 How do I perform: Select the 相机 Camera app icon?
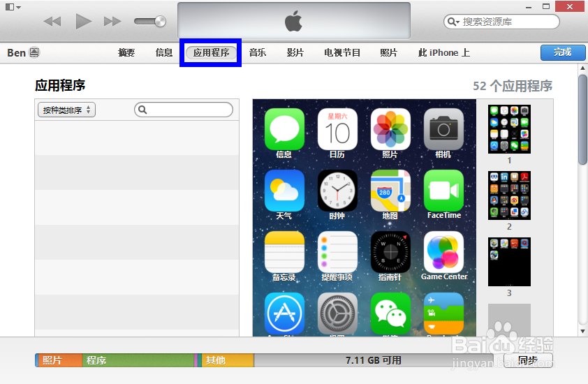click(x=443, y=129)
